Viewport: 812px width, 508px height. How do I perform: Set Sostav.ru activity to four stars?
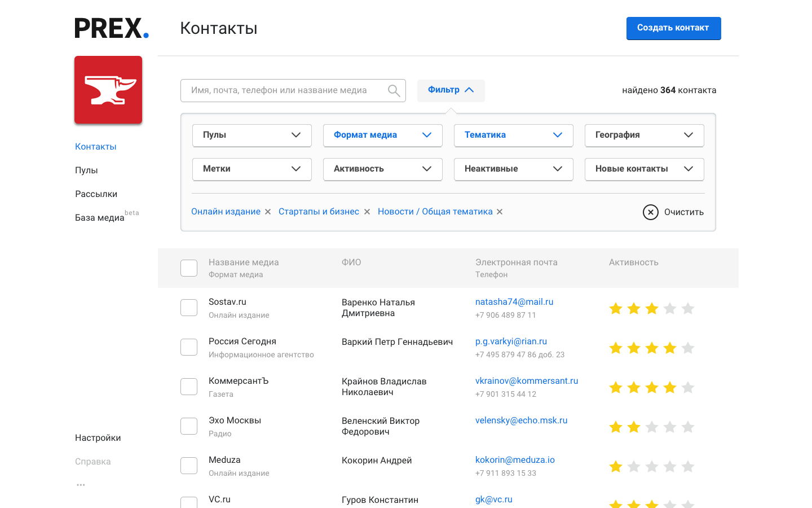[x=670, y=308]
